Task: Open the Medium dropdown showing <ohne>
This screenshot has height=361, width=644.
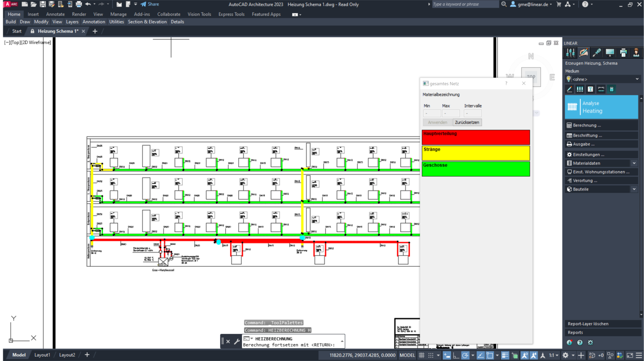Action: (603, 79)
